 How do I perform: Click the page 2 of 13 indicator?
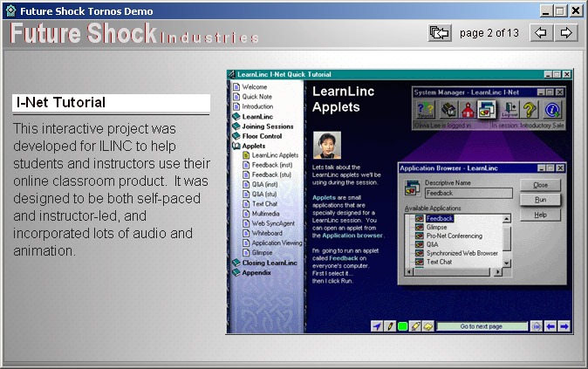(489, 33)
